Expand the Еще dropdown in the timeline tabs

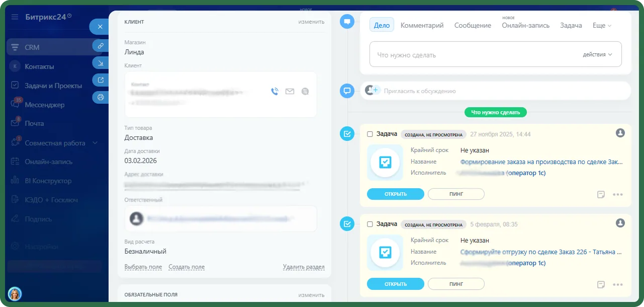[x=602, y=25]
